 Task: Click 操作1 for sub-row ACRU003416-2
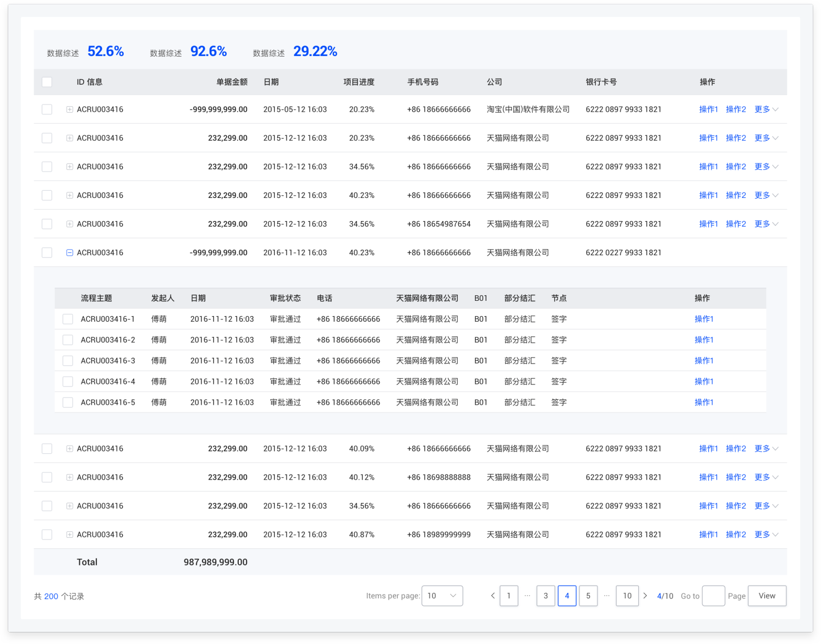point(704,340)
